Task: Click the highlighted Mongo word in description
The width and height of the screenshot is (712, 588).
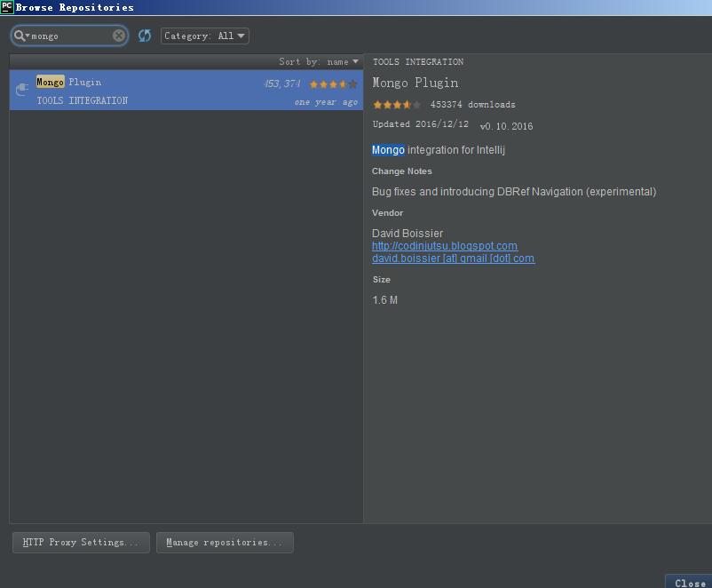Action: click(x=388, y=150)
